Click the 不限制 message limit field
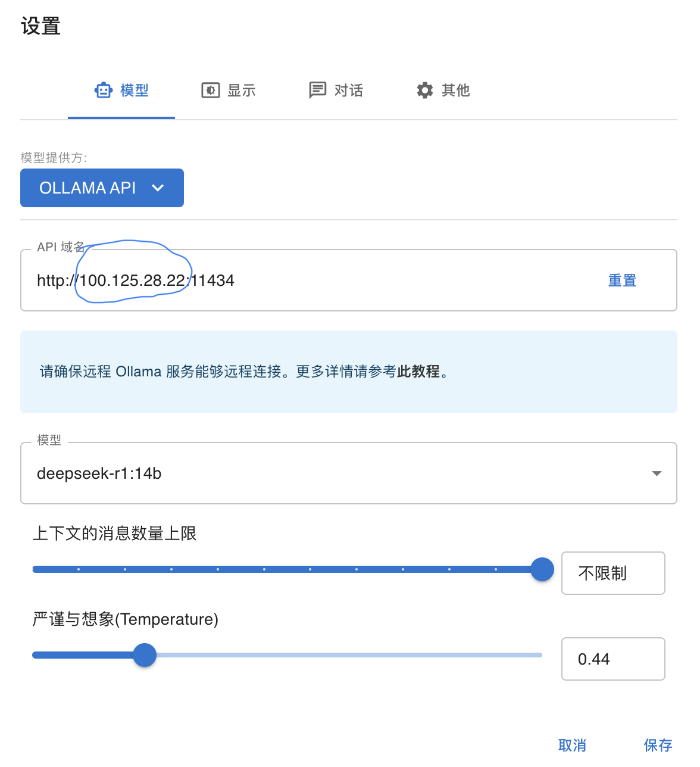Image resolution: width=700 pixels, height=767 pixels. [613, 573]
